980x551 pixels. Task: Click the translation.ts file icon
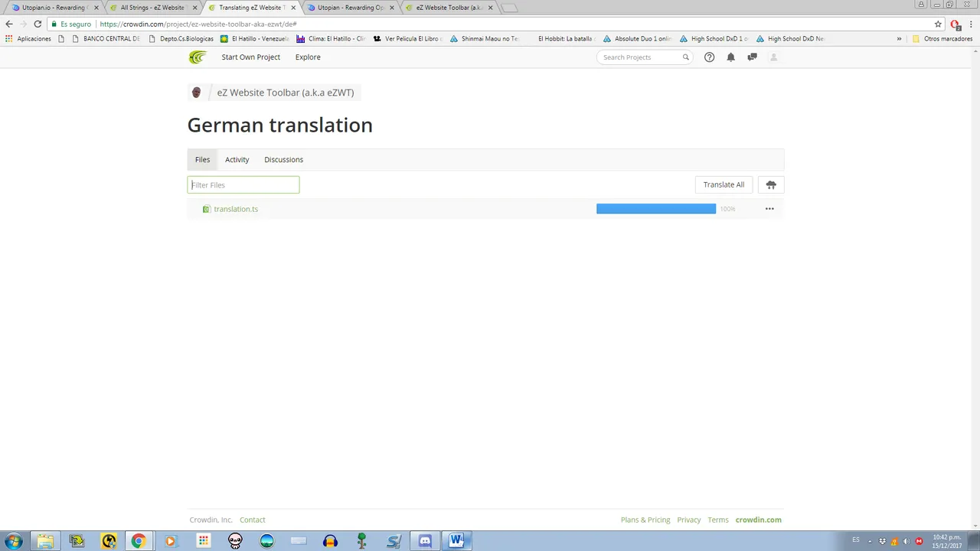[x=206, y=209]
